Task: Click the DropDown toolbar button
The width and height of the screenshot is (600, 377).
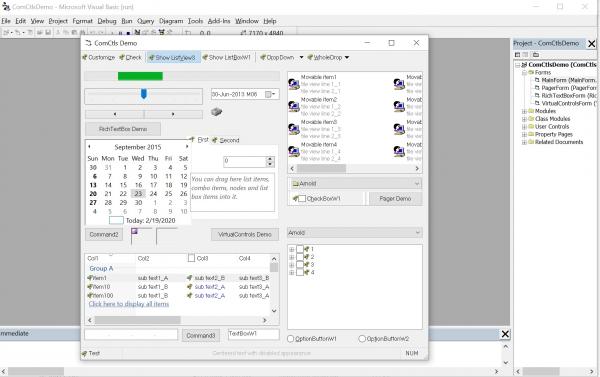Action: [x=277, y=57]
